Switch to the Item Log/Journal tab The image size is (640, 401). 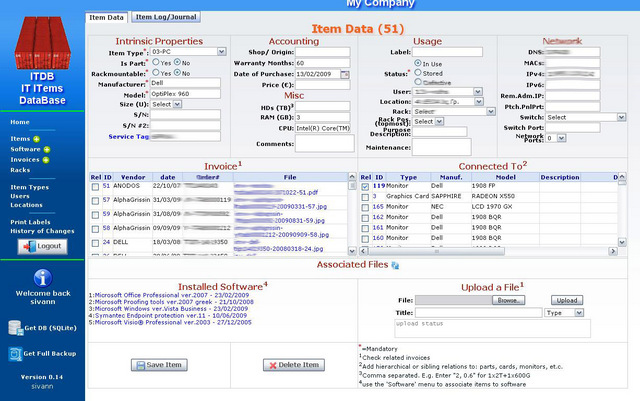coord(166,17)
